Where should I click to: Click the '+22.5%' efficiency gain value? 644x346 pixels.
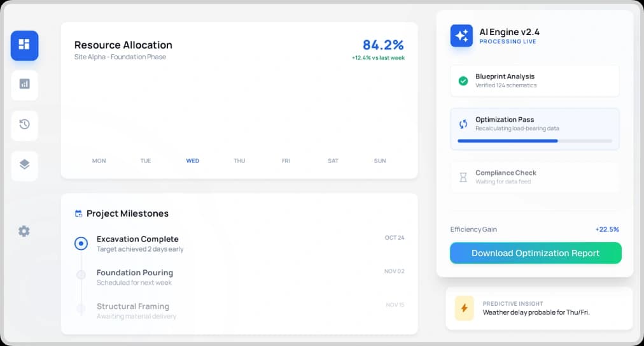point(607,229)
